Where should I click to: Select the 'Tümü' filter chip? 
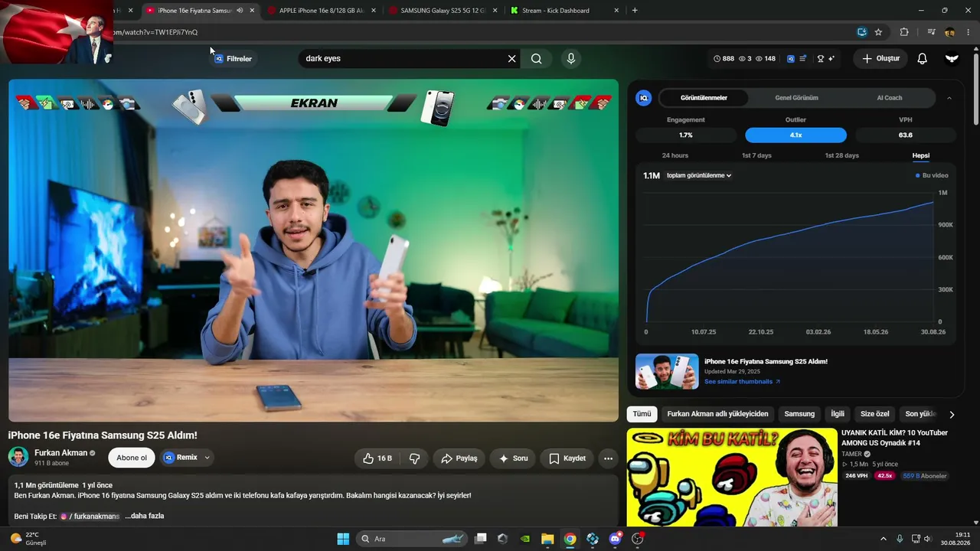[x=642, y=414]
